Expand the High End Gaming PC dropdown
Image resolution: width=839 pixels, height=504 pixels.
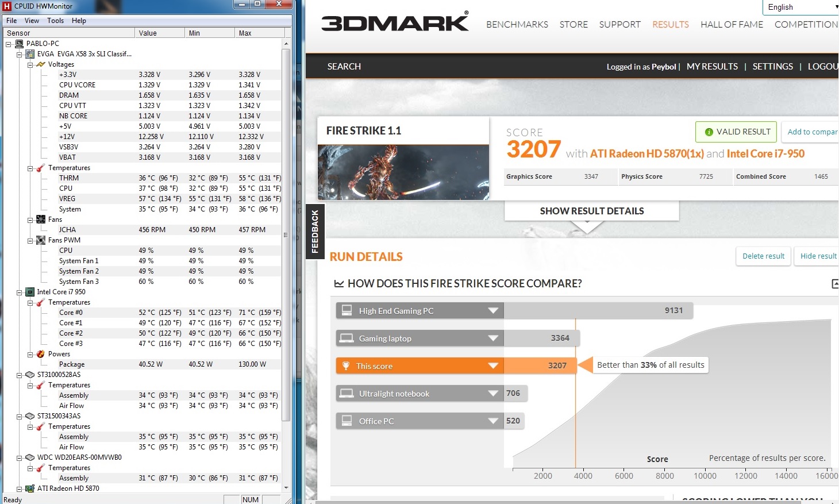492,311
